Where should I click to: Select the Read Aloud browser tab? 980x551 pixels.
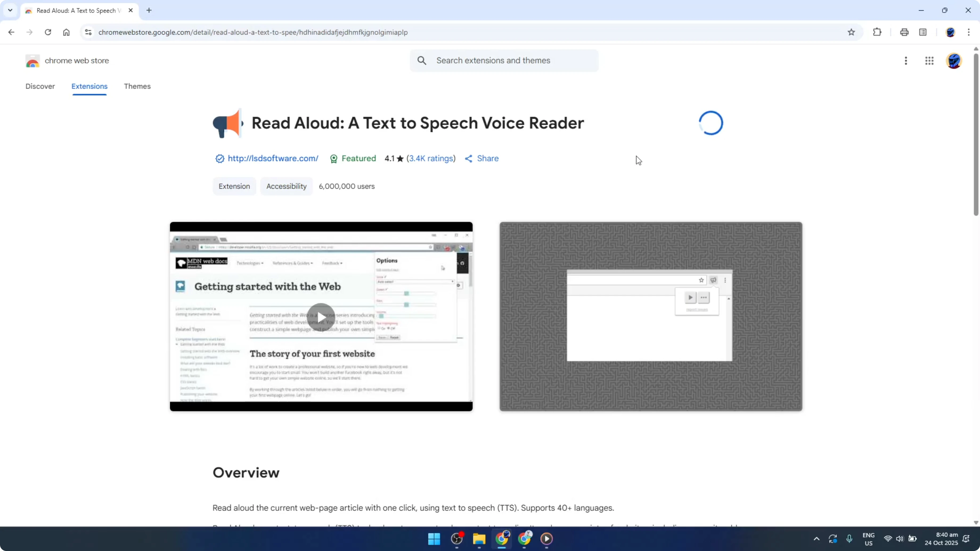click(79, 11)
